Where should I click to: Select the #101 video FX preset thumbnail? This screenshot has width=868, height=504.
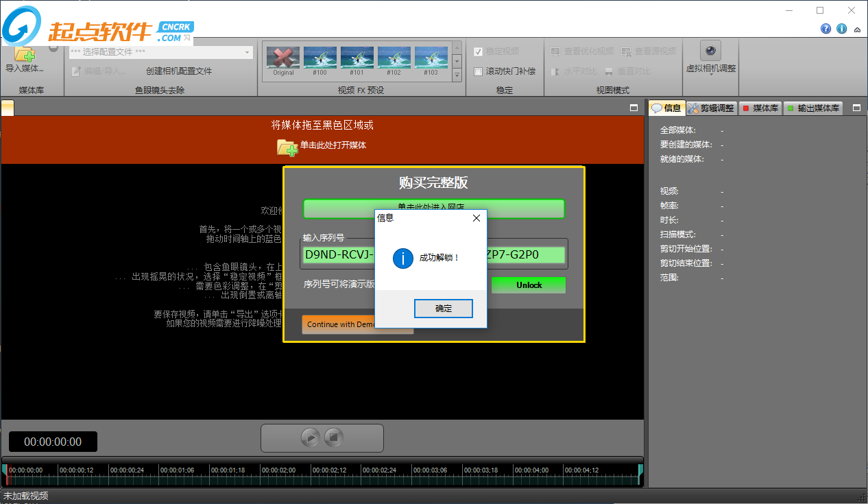(357, 58)
